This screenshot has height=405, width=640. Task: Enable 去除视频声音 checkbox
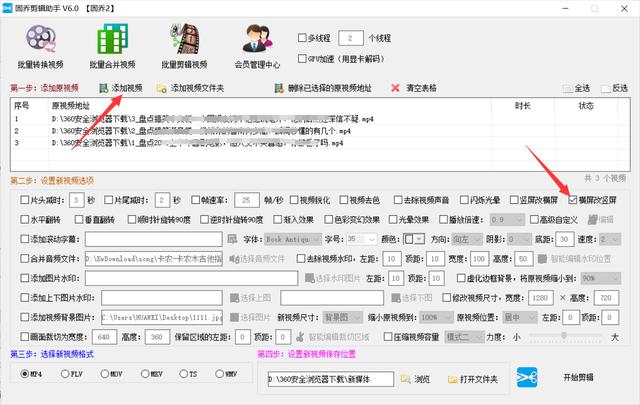398,200
